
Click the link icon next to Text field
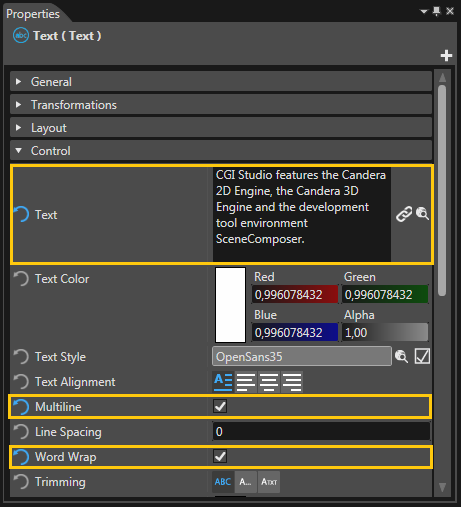click(404, 214)
